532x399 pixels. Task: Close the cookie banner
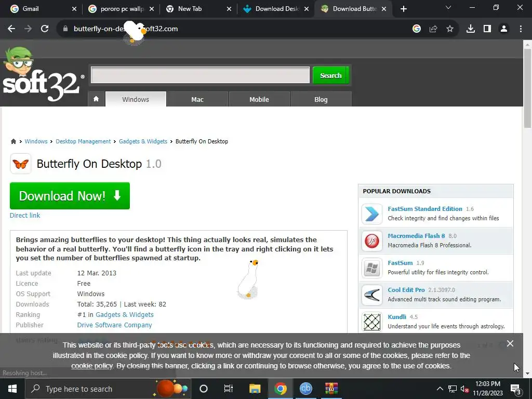(510, 344)
